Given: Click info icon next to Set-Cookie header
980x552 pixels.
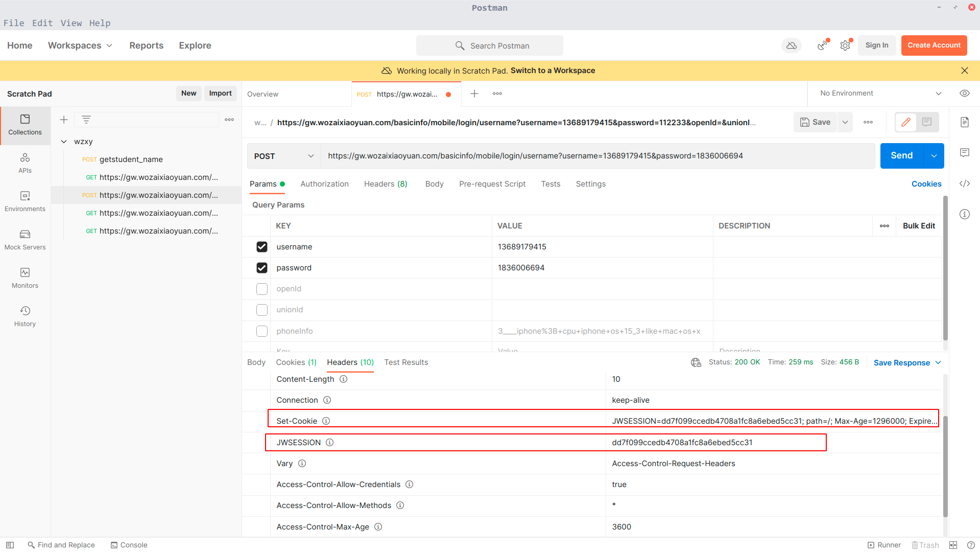Looking at the screenshot, I should click(326, 421).
